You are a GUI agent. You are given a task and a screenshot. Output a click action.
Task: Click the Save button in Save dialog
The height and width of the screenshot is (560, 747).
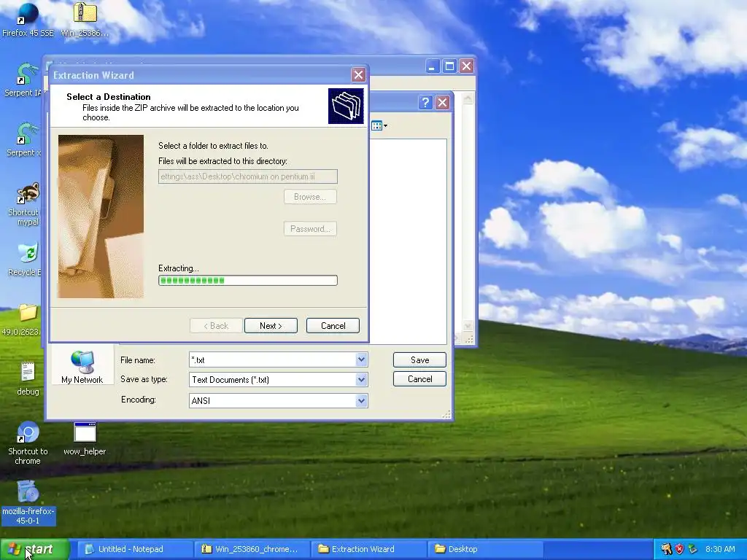419,360
